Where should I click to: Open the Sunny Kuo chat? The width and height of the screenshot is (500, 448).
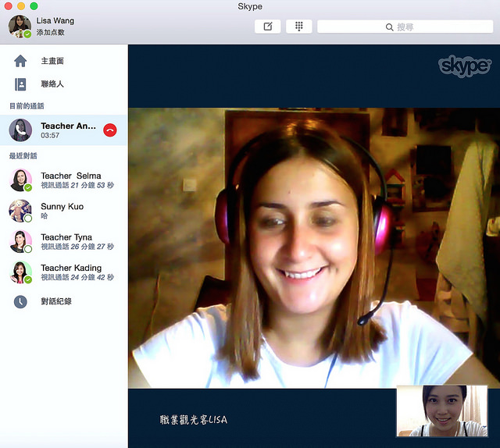63,211
